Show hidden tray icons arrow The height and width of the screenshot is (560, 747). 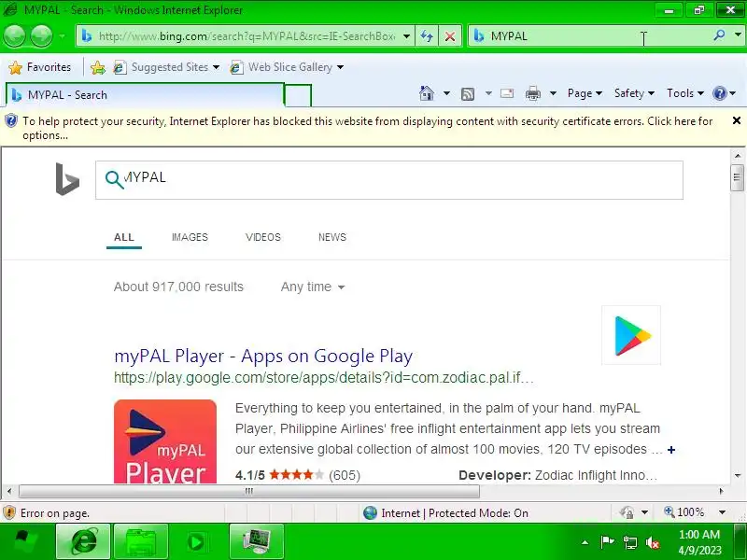tap(585, 542)
